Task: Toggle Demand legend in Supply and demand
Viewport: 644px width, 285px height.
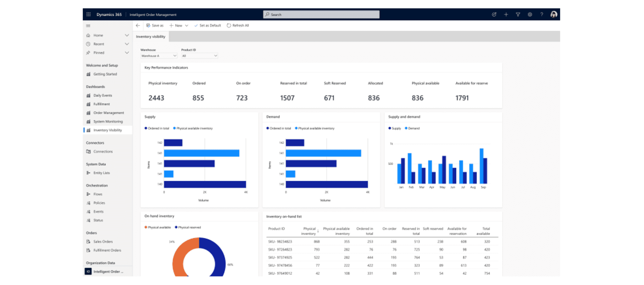Action: pos(412,128)
